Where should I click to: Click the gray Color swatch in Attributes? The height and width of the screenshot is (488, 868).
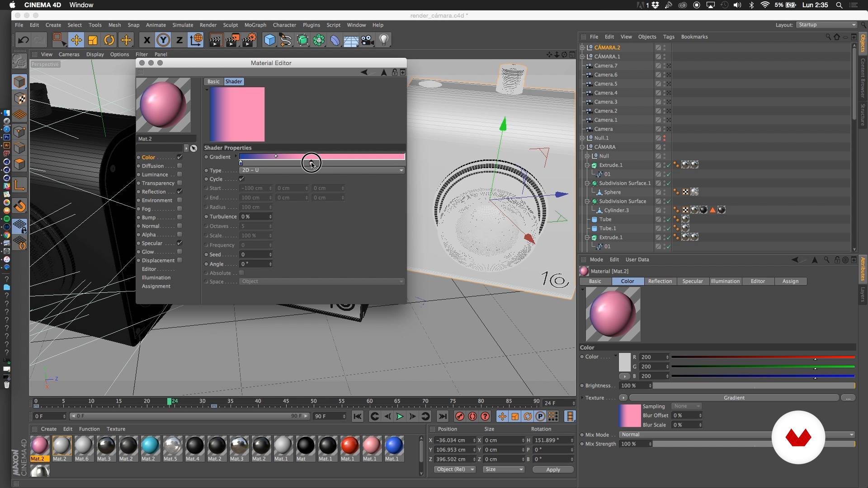[624, 362]
